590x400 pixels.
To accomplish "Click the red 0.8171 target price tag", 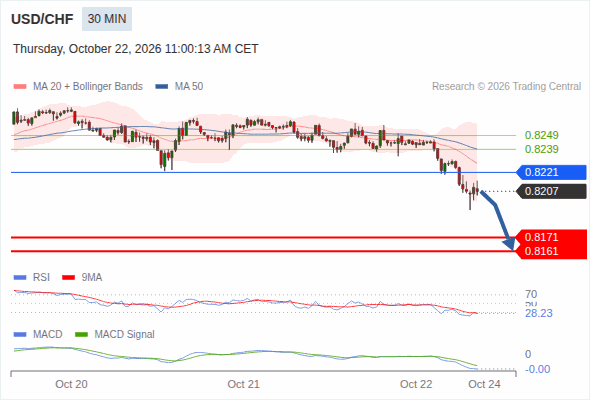I will 551,237.
